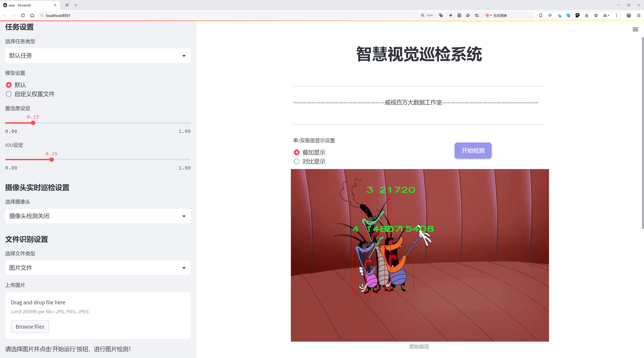Select 自定义权重文件 model option

(x=9, y=94)
